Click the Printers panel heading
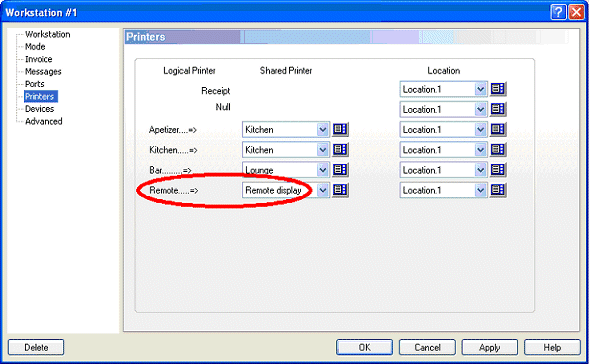The height and width of the screenshot is (364, 590). click(x=146, y=37)
